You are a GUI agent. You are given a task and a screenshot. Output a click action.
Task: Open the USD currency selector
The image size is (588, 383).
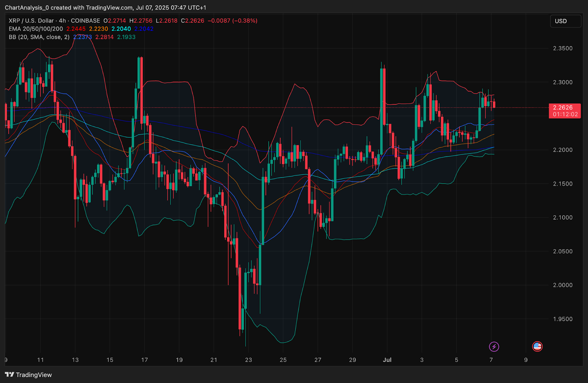pos(565,21)
